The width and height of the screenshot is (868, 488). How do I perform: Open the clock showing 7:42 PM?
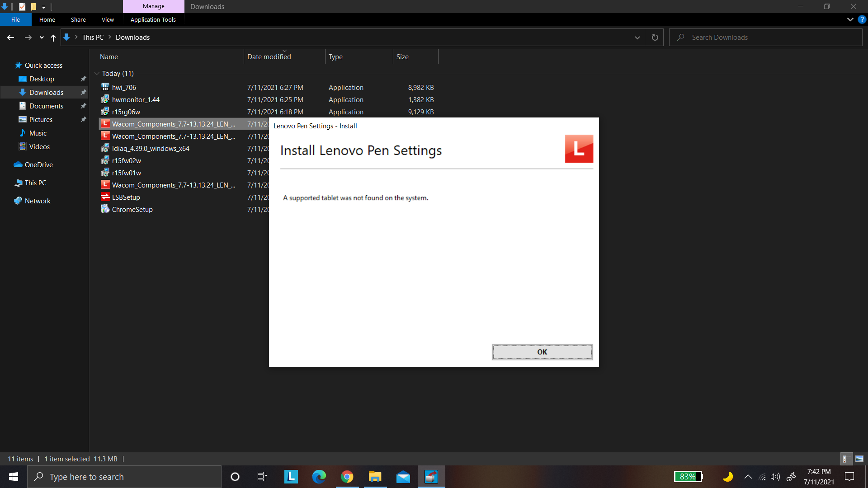[819, 477]
